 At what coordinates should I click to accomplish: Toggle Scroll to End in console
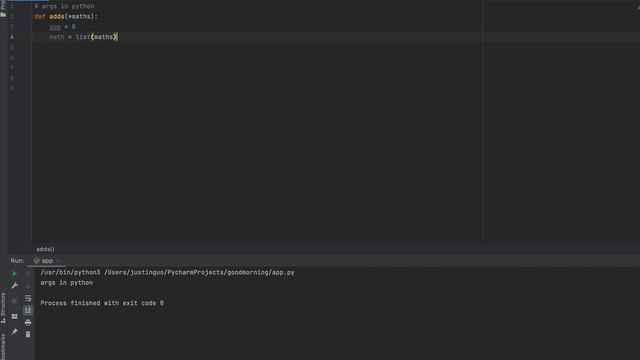pos(28,310)
